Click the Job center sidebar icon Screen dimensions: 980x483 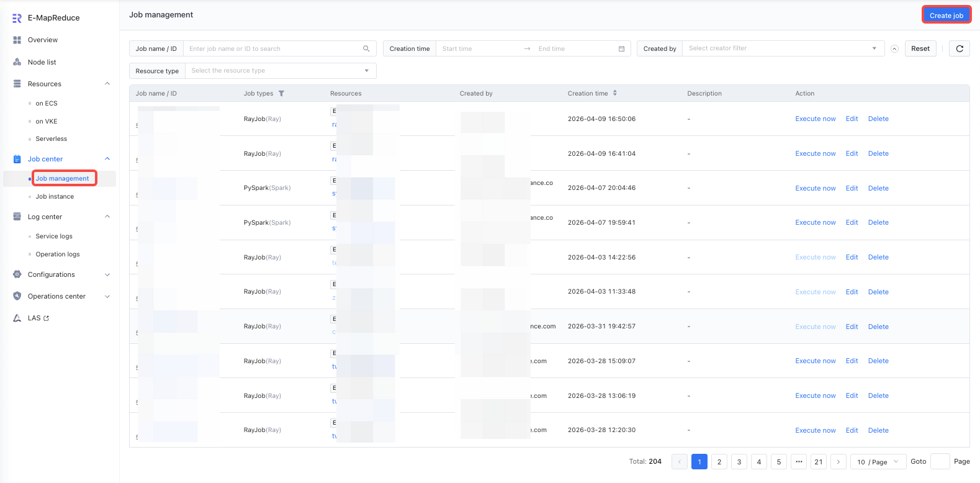pos(17,159)
